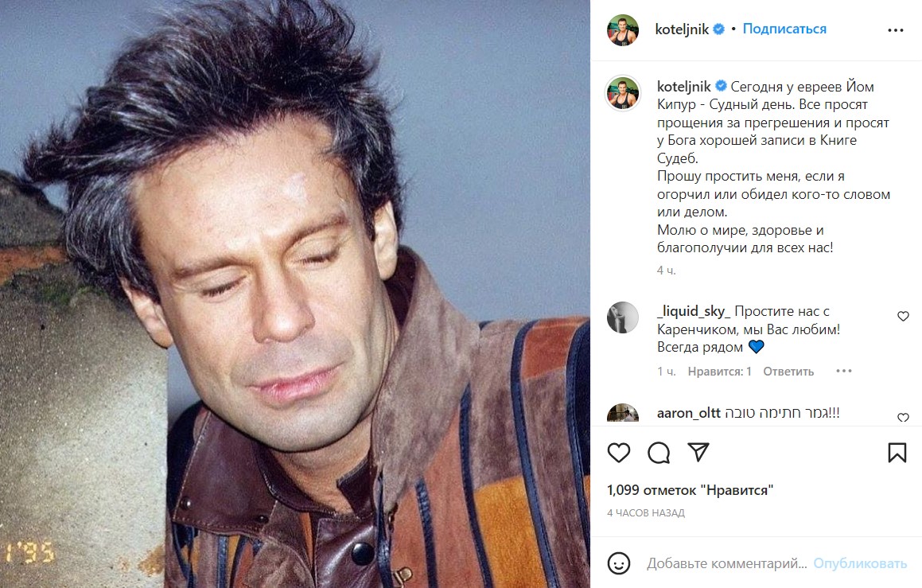922x588 pixels.
Task: Open the koteljnik profile from the header username
Action: pyautogui.click(x=683, y=29)
